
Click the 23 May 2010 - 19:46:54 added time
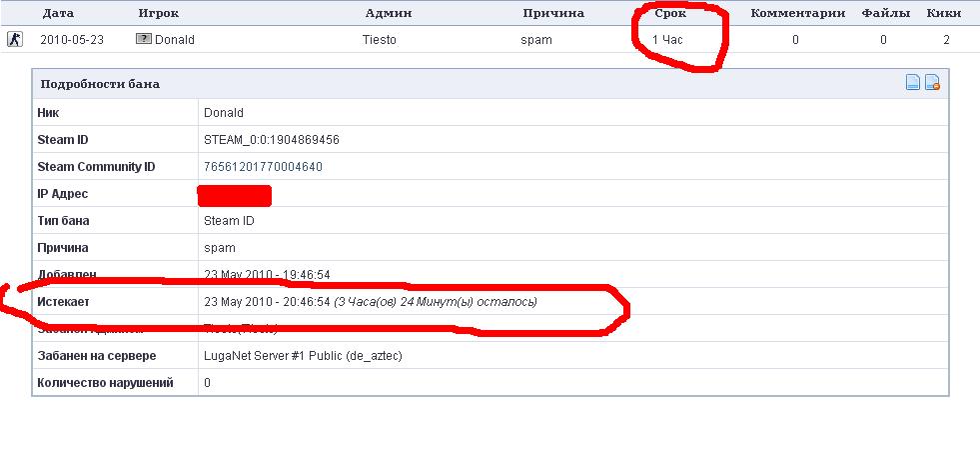point(267,275)
